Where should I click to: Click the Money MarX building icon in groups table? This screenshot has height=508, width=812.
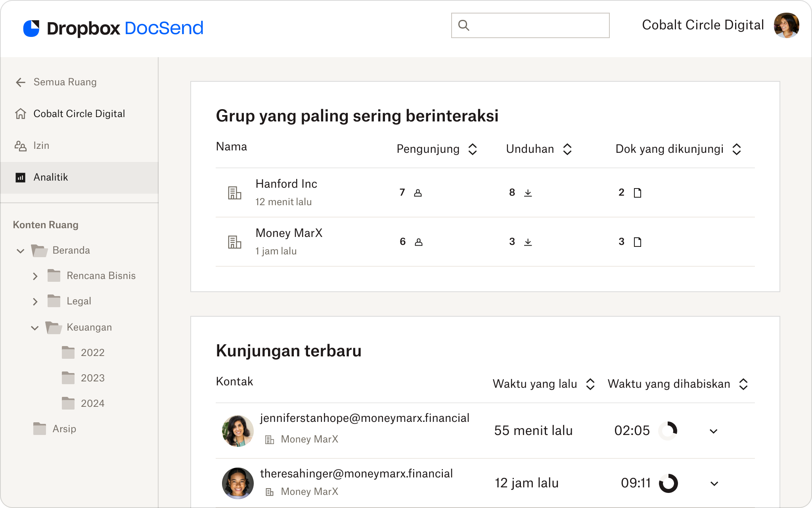[x=235, y=242]
